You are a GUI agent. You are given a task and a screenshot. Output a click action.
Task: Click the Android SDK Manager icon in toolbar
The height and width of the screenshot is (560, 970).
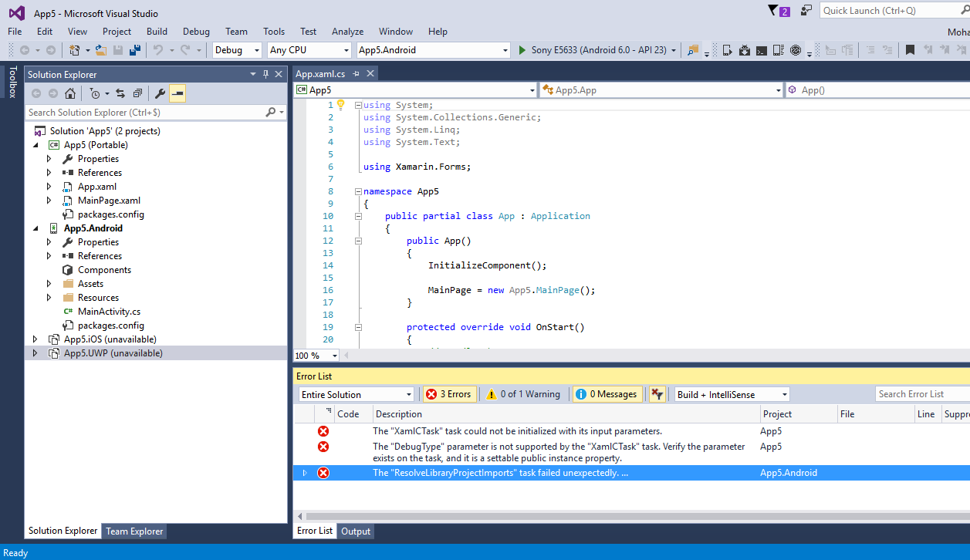745,50
